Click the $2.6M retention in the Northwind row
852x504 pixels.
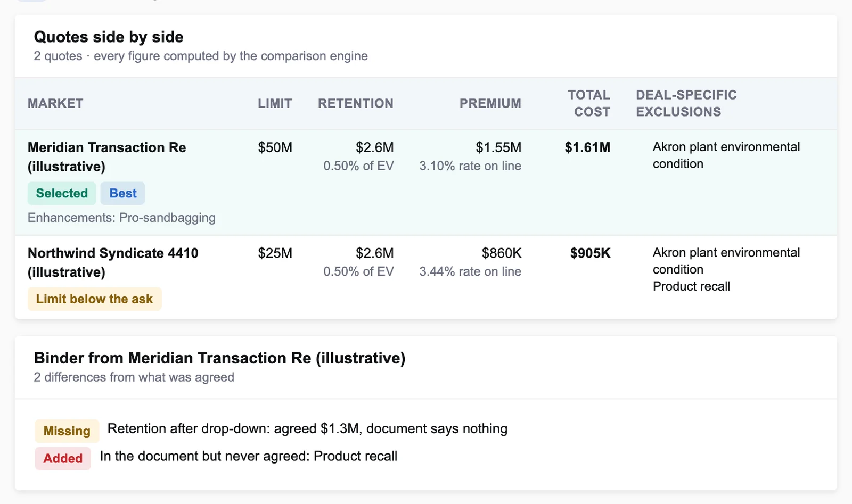(375, 253)
